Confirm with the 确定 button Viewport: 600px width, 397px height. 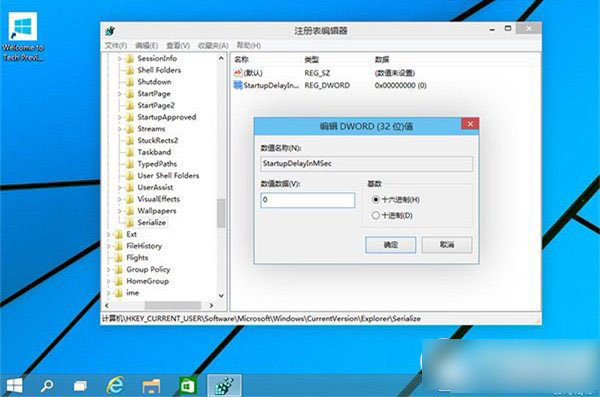391,245
